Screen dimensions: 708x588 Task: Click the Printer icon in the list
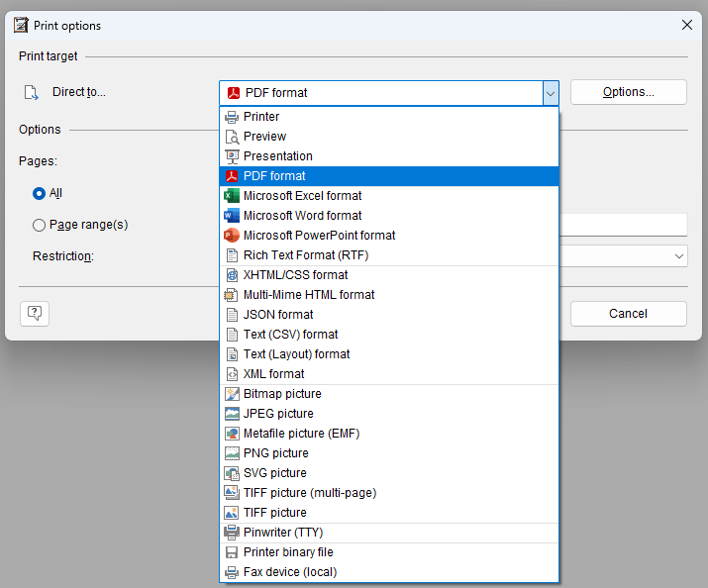tap(232, 117)
